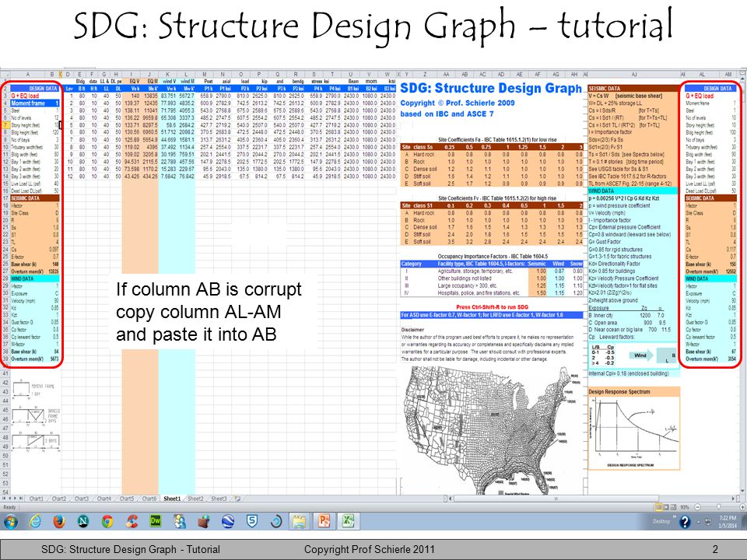Launch Firefox from the taskbar
Screen dimensions: 747x560
point(59,521)
